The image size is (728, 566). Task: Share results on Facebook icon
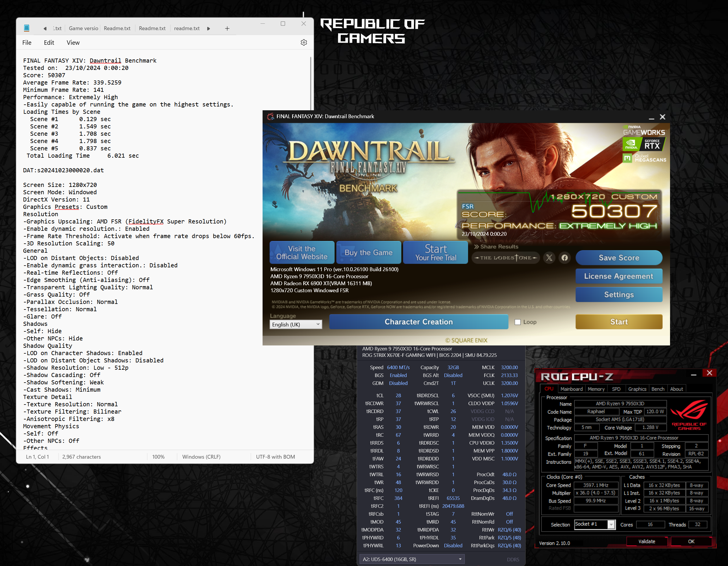click(x=564, y=257)
